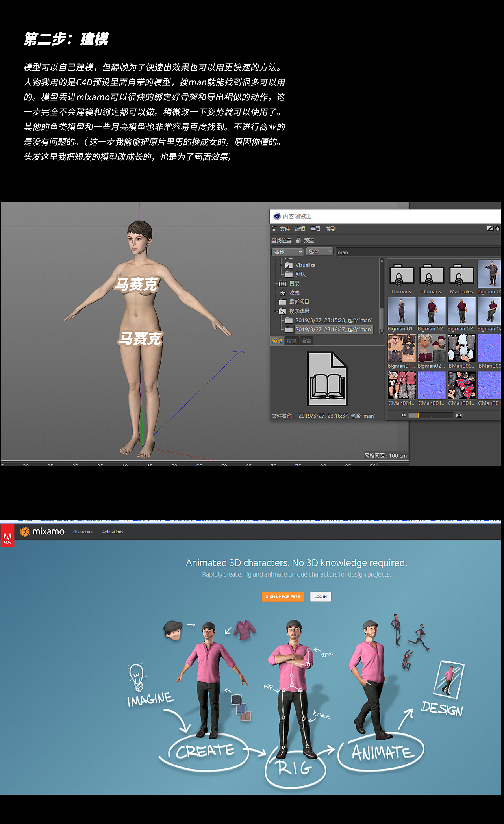504x824 pixels.
Task: Click the mixamo logo icon
Action: (25, 532)
